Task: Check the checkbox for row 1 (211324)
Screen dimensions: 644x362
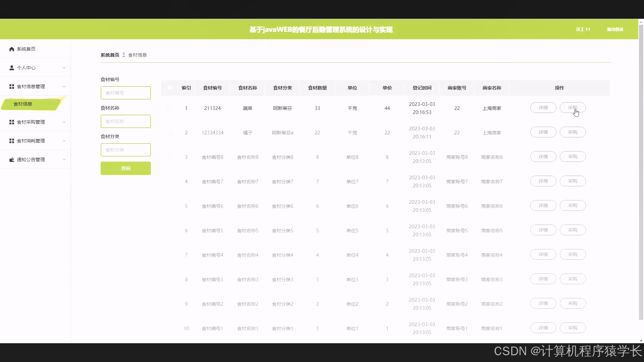Action: tap(170, 108)
